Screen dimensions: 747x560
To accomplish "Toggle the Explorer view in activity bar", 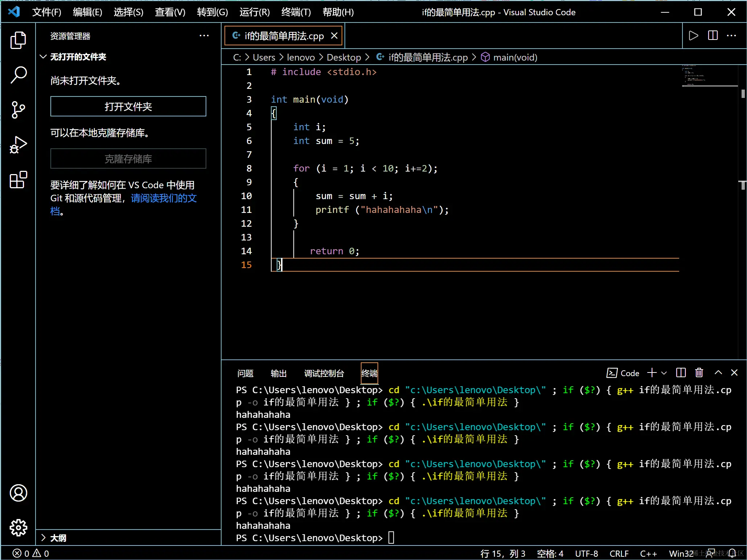I will [18, 40].
